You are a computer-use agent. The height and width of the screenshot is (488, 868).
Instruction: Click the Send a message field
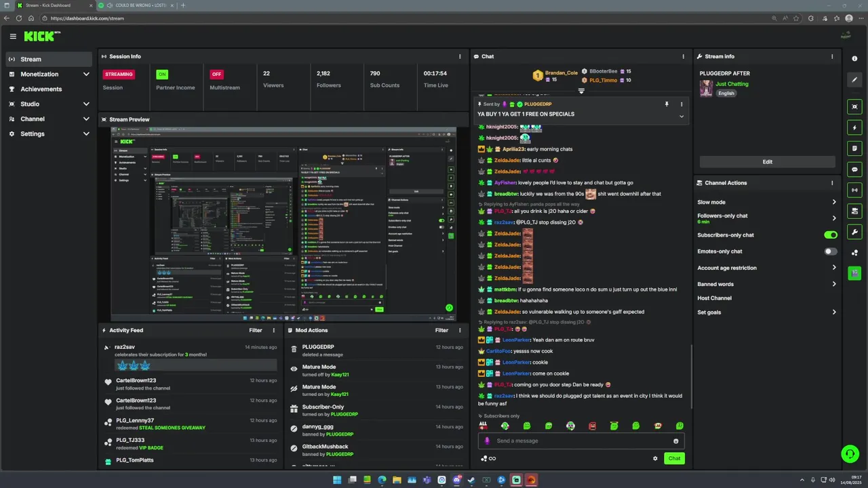click(581, 441)
